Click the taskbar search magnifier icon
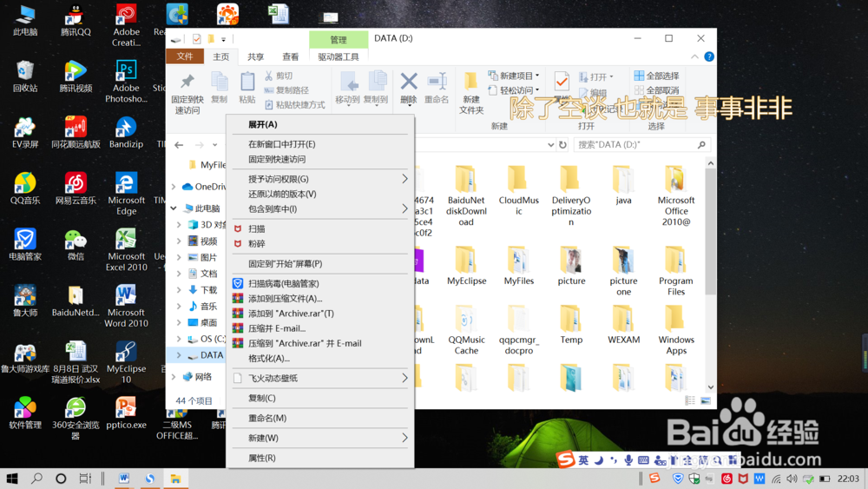Image resolution: width=868 pixels, height=489 pixels. click(x=36, y=479)
